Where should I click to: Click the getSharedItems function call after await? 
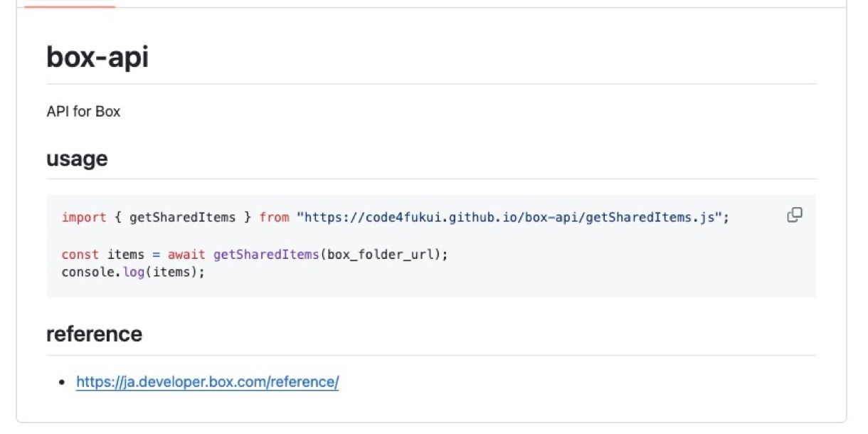click(x=265, y=255)
